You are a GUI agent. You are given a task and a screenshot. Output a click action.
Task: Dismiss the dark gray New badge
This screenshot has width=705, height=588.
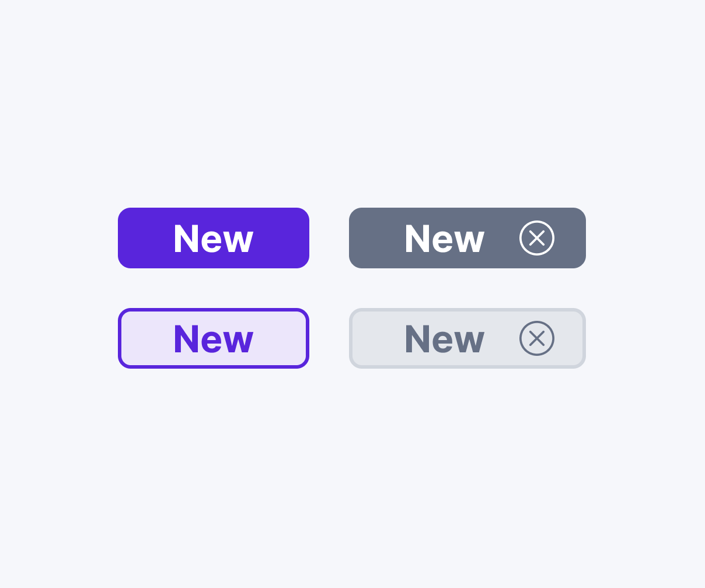[536, 238]
